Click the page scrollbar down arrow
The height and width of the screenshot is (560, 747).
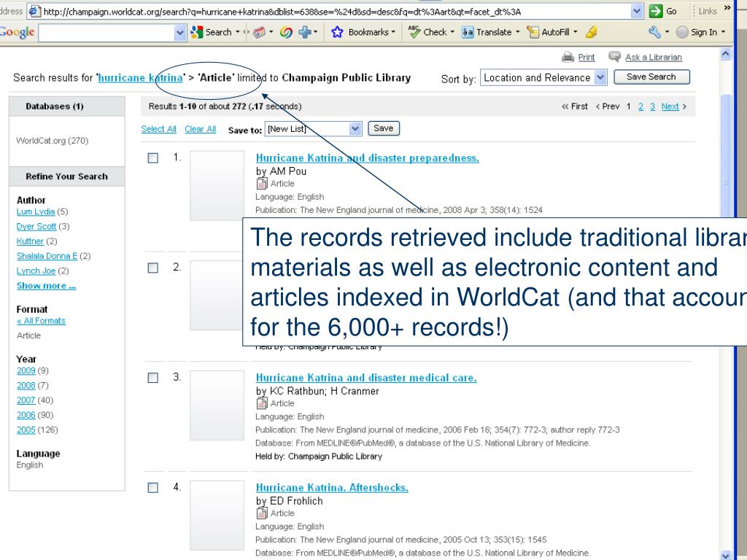tap(726, 555)
